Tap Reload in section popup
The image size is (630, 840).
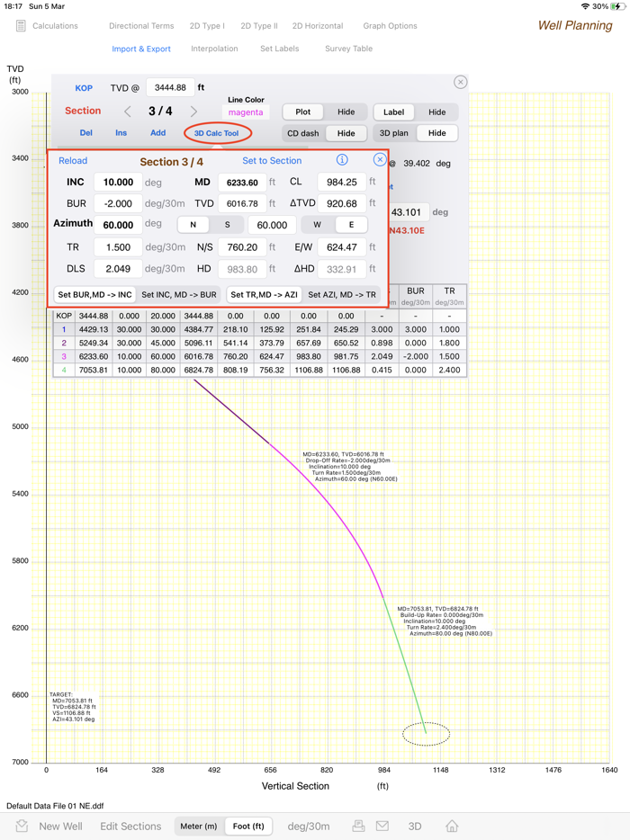pyautogui.click(x=73, y=161)
